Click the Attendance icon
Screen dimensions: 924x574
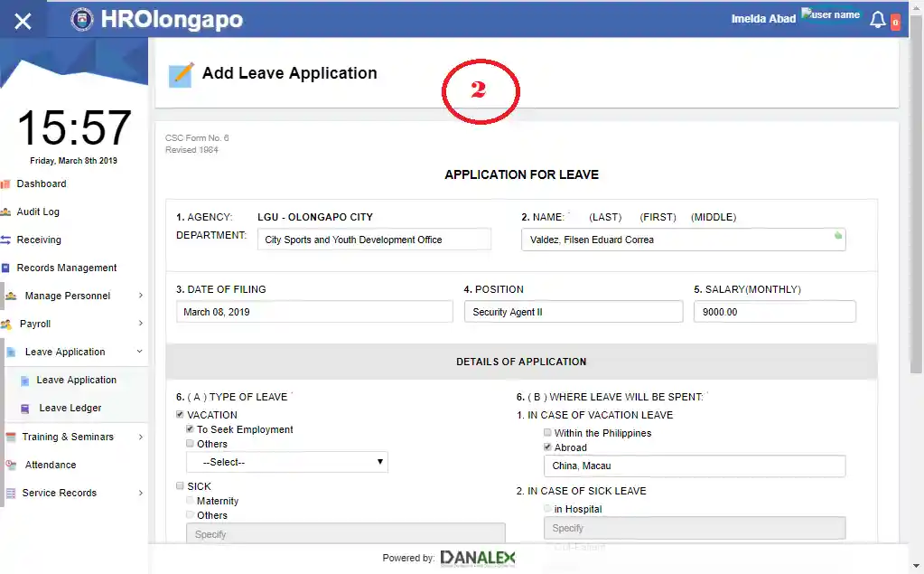click(x=11, y=465)
